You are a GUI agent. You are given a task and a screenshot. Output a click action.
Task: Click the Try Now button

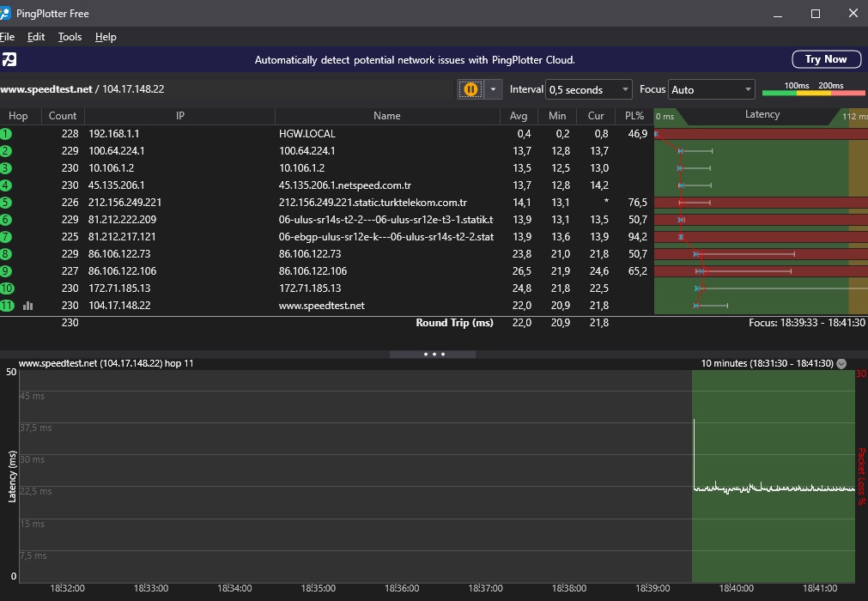coord(826,59)
